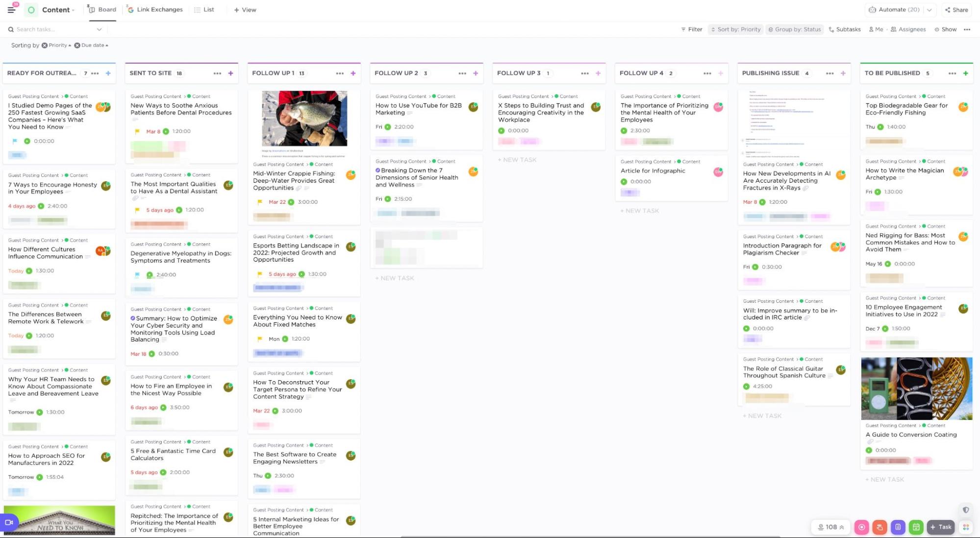This screenshot has height=538, width=980.
Task: Open Follow Up 1 column options menu
Action: pyautogui.click(x=340, y=73)
